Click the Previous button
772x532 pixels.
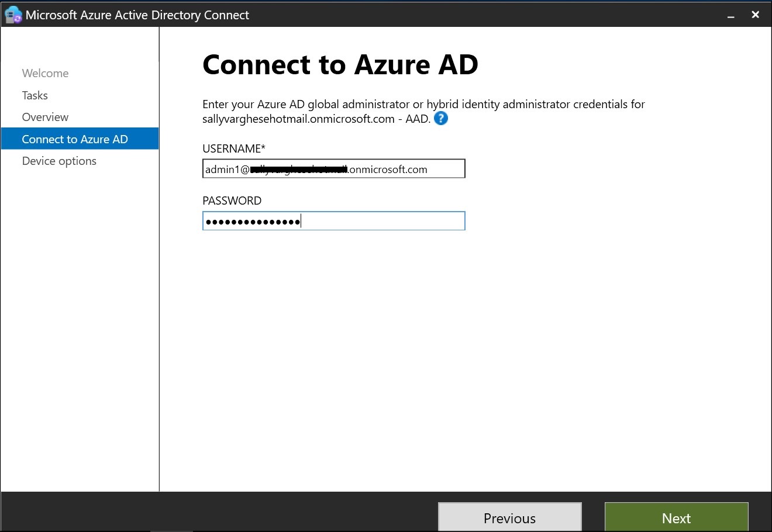[x=510, y=517]
